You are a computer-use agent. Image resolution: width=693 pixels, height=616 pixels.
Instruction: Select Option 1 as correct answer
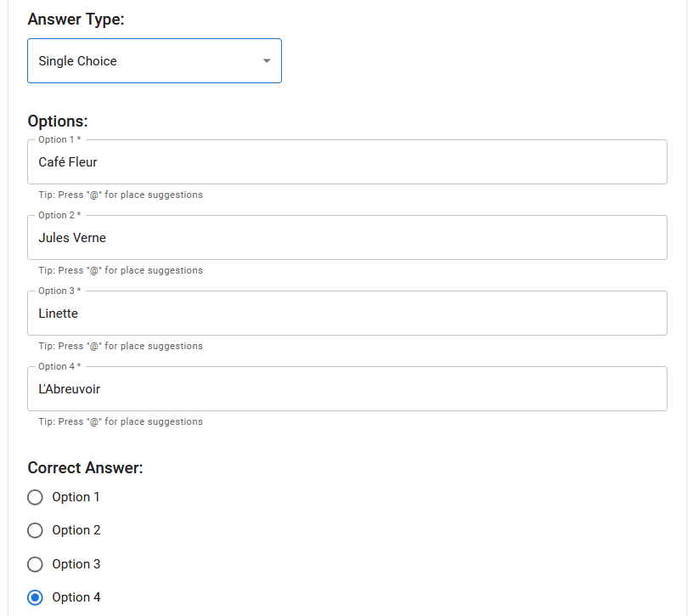35,497
